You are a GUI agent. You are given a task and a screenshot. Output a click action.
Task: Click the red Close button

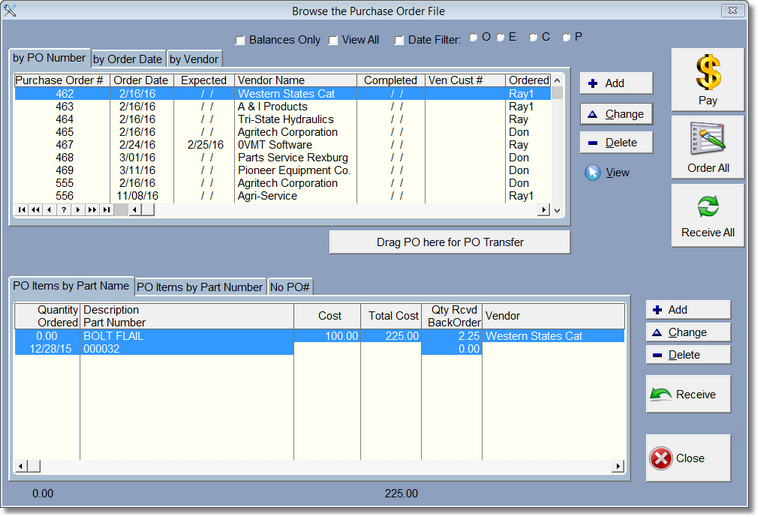tap(688, 458)
